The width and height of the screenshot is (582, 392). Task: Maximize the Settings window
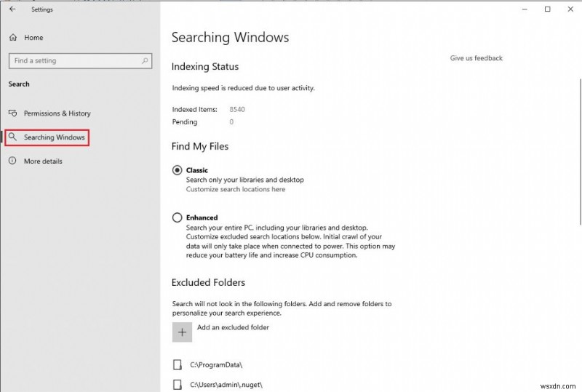pyautogui.click(x=548, y=9)
